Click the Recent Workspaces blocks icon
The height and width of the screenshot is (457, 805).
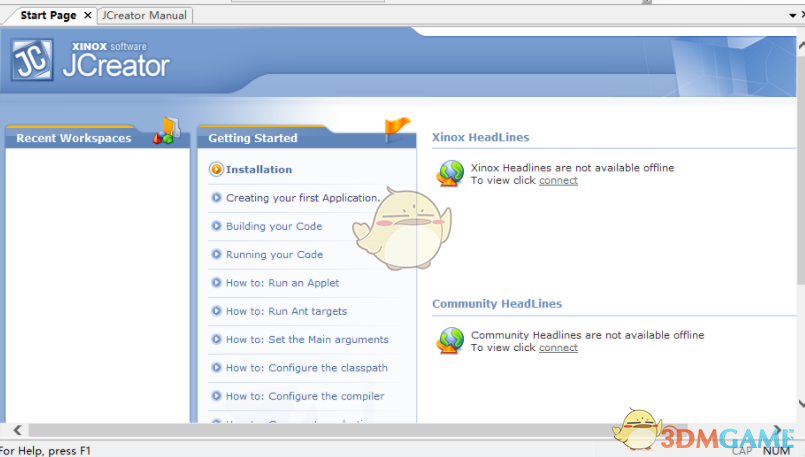point(166,131)
